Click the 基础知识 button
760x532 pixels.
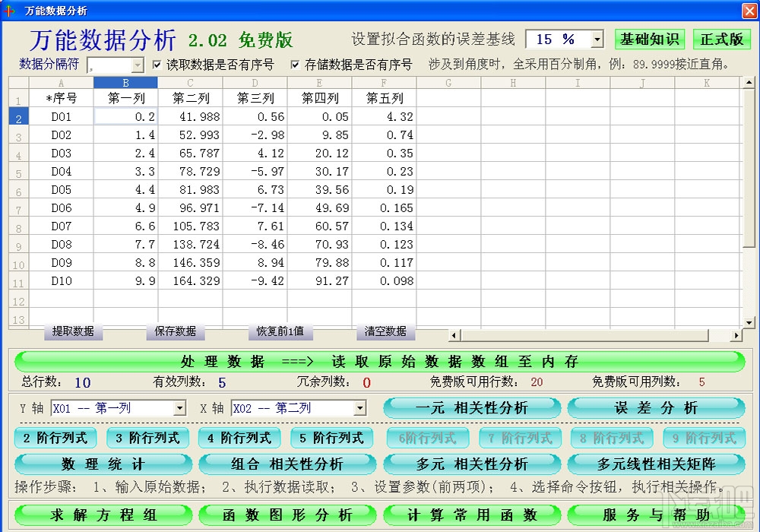[650, 40]
